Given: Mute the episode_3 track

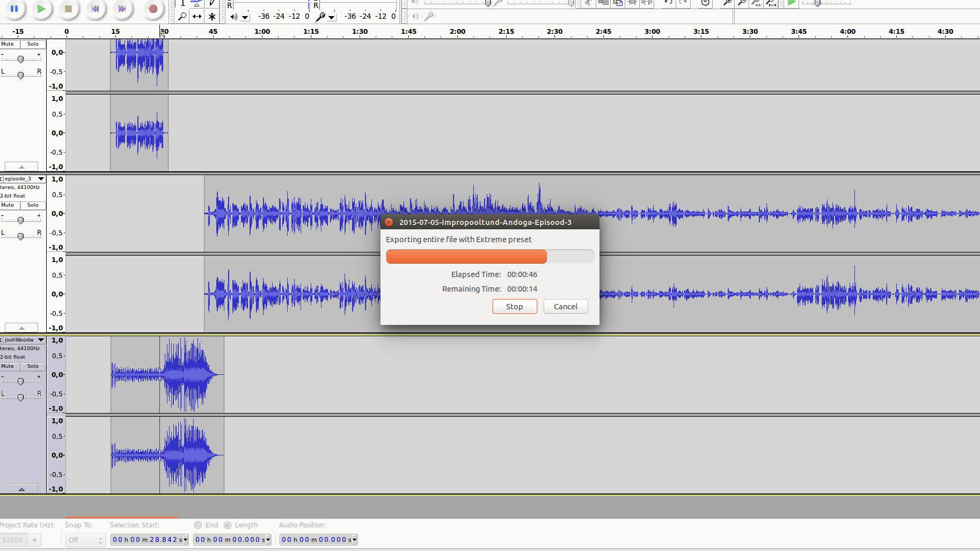Looking at the screenshot, I should point(10,205).
